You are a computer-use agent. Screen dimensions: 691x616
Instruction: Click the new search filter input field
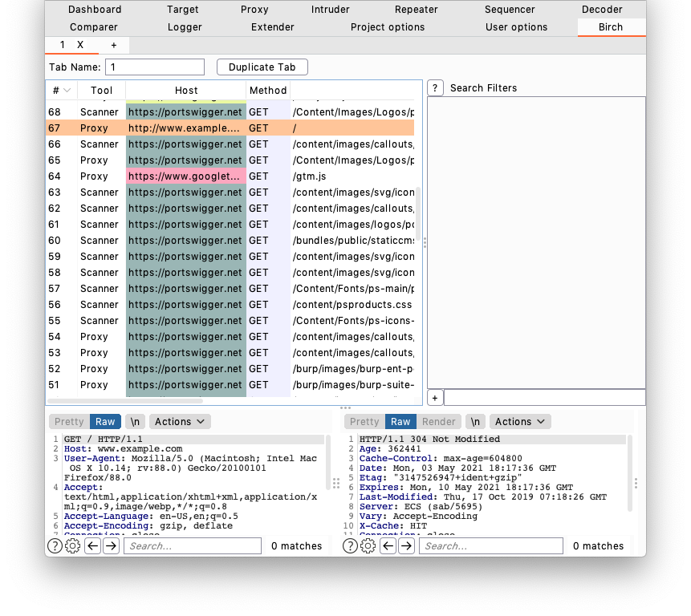pos(545,398)
